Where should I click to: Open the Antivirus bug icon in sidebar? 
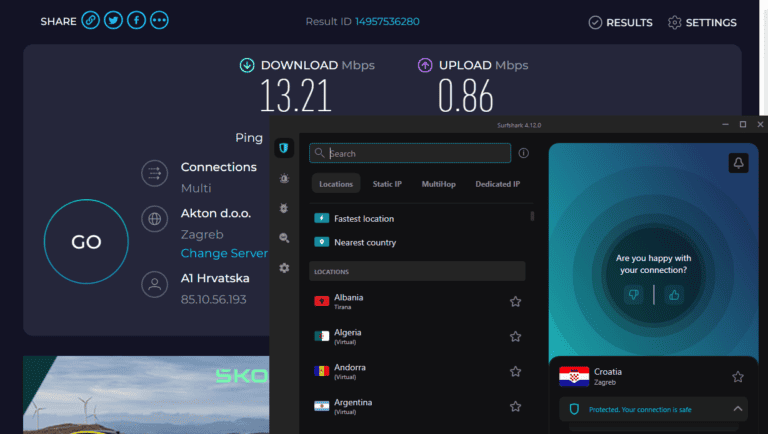click(284, 208)
